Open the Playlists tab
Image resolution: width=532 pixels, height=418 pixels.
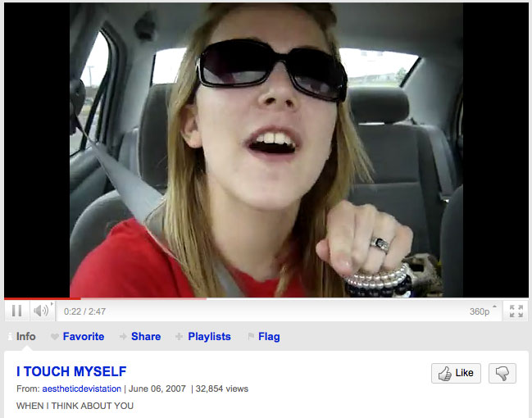[203, 337]
